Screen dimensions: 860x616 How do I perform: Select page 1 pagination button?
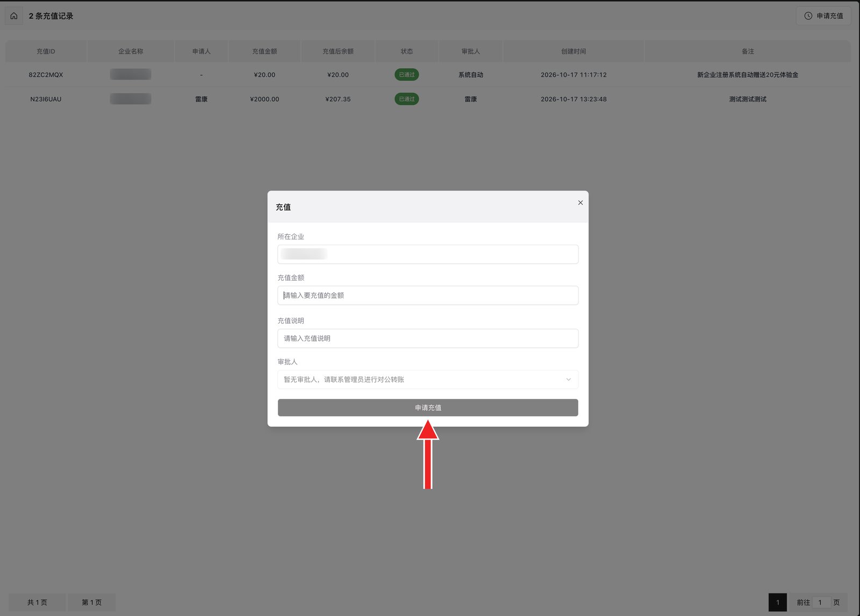[778, 602]
